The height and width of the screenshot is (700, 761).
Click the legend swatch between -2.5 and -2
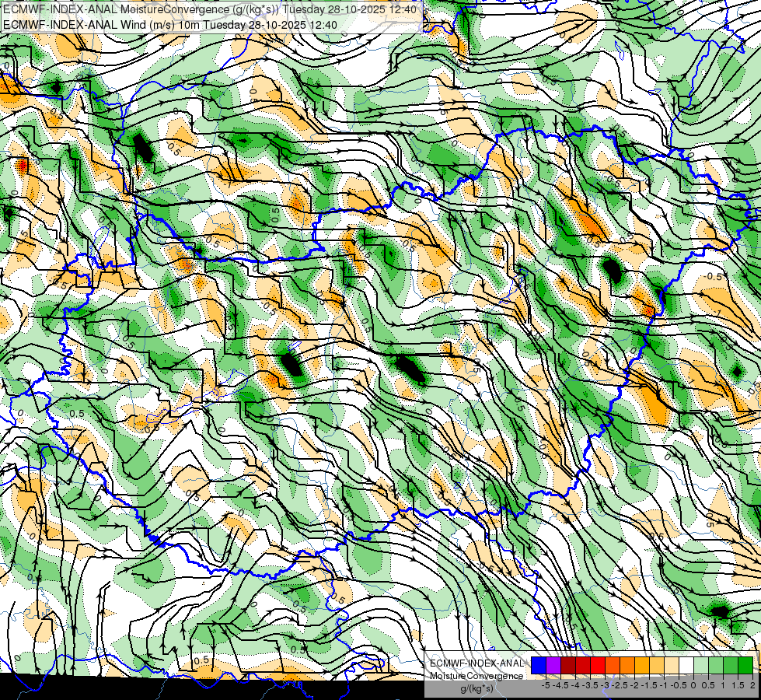(x=627, y=665)
